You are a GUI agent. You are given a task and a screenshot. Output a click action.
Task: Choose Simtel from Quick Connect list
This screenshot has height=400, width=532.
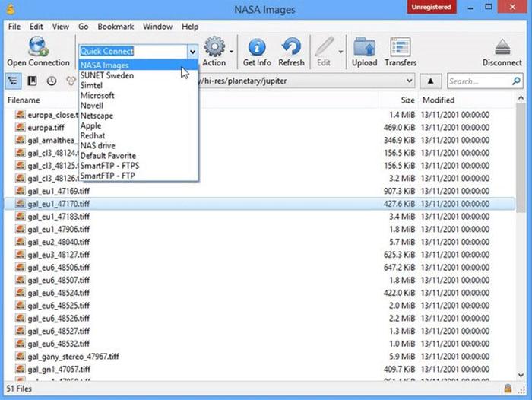point(138,85)
